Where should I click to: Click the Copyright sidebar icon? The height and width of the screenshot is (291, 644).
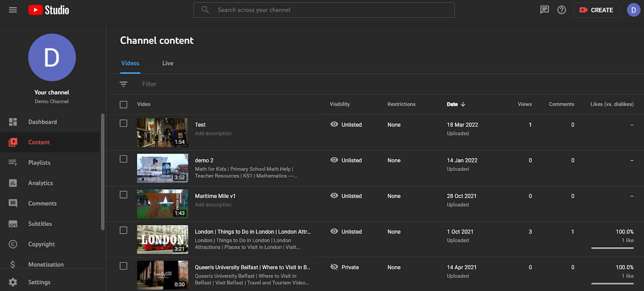[x=13, y=244]
